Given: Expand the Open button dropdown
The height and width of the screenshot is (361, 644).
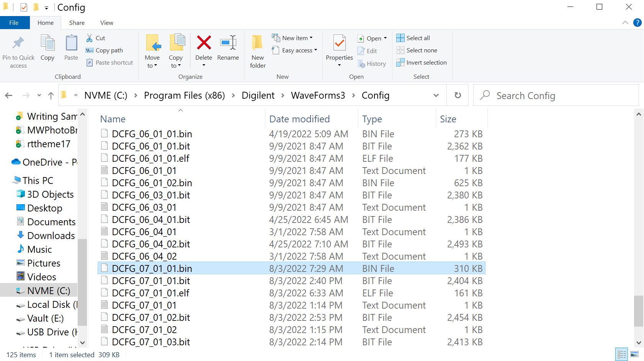Looking at the screenshot, I should coord(385,38).
